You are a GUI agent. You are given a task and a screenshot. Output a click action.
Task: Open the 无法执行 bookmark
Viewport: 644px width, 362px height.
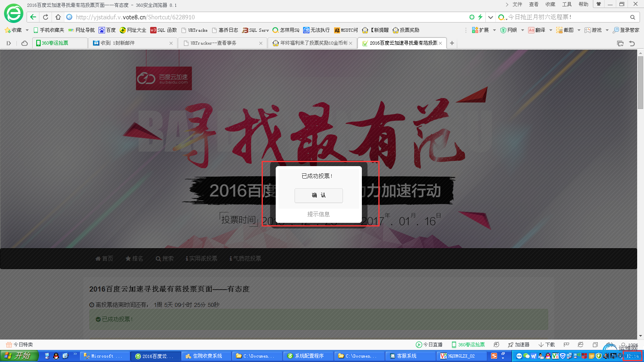pos(316,30)
